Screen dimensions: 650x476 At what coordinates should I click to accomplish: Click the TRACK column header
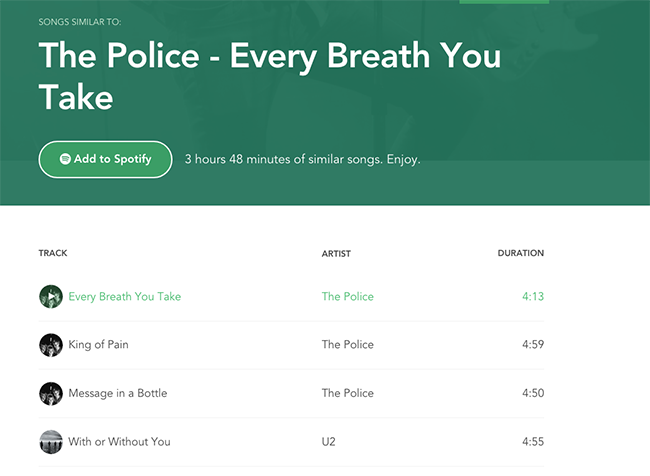coord(53,253)
